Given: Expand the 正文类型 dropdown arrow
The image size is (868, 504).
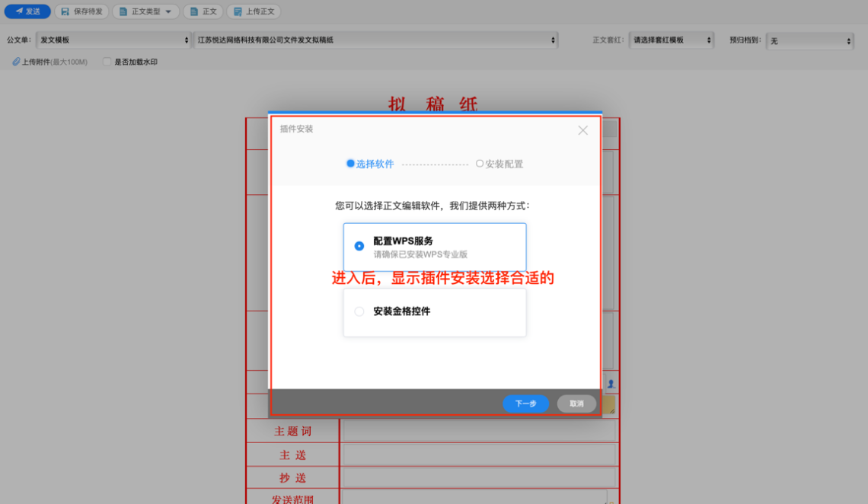Looking at the screenshot, I should (169, 11).
